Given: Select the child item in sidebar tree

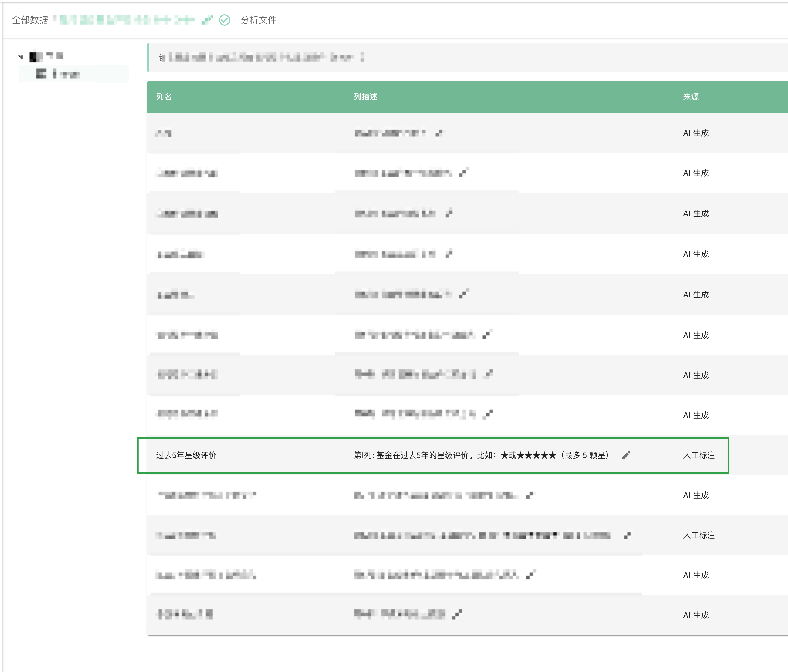Looking at the screenshot, I should 67,74.
